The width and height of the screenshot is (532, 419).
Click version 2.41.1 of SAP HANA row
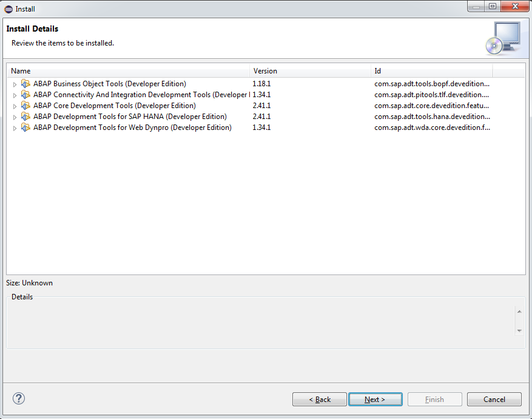click(x=261, y=117)
